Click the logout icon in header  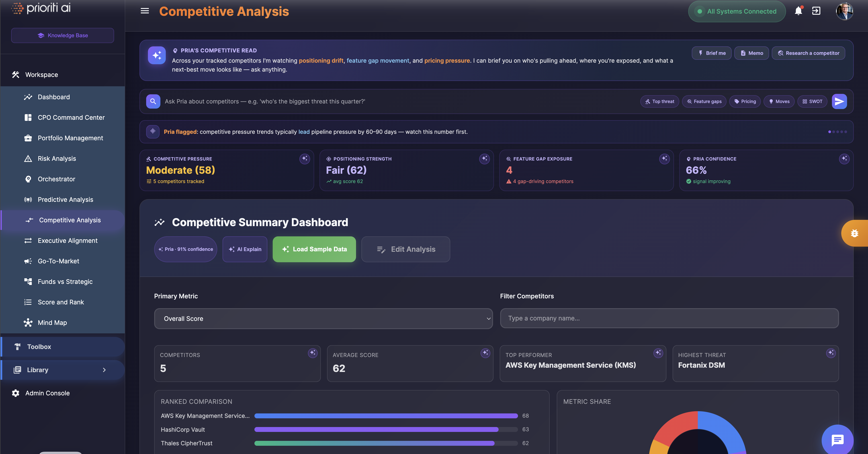[x=816, y=11]
